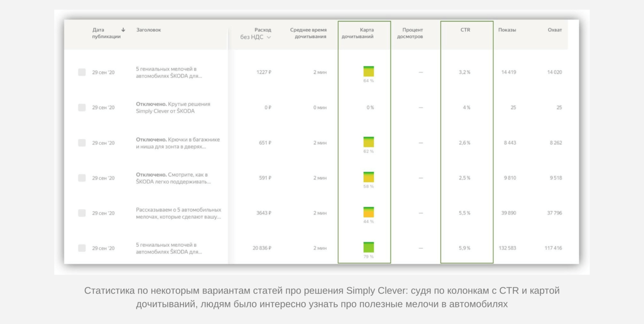Select the 20 836 ₽ spend cell
The width and height of the screenshot is (644, 324).
pyautogui.click(x=262, y=248)
